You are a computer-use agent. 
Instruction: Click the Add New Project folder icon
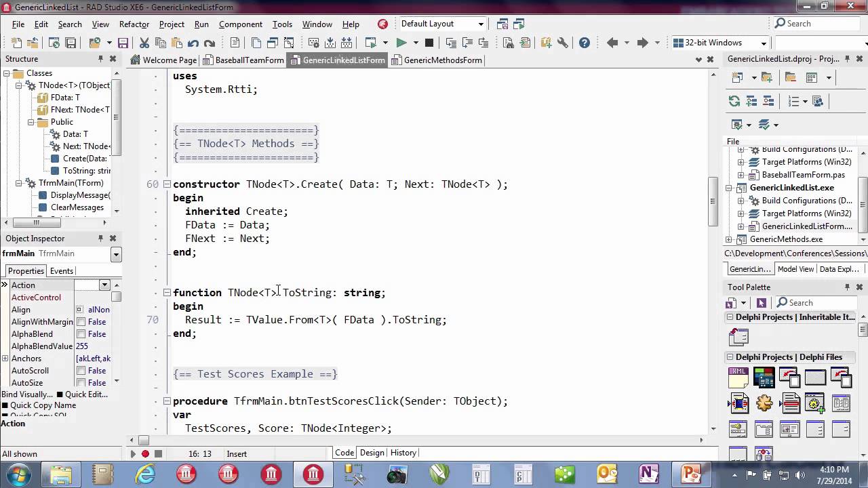(767, 77)
